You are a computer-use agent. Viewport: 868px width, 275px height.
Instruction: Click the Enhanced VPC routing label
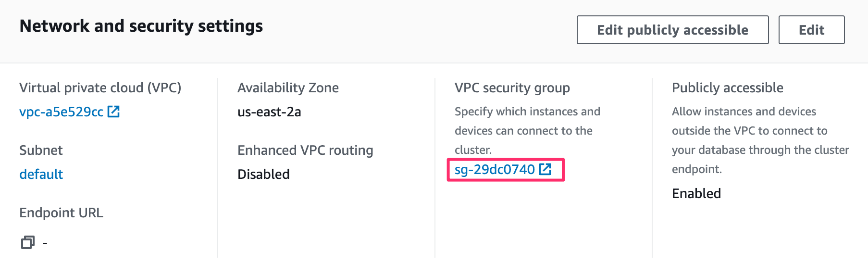pyautogui.click(x=305, y=150)
